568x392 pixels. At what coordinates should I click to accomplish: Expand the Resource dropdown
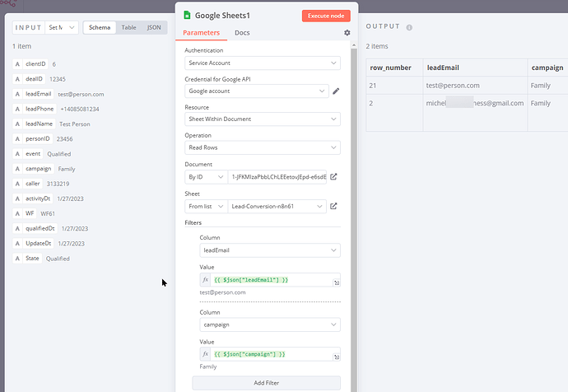tap(262, 119)
